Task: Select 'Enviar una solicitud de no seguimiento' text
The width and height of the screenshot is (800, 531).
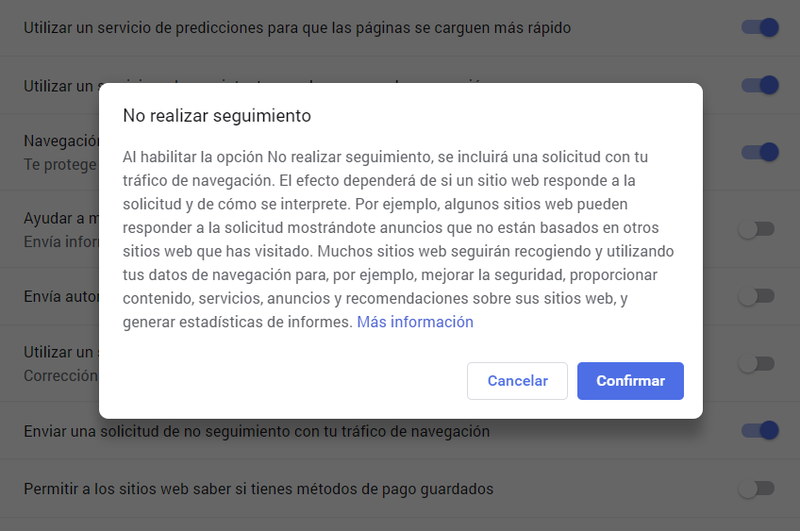Action: pos(257,432)
